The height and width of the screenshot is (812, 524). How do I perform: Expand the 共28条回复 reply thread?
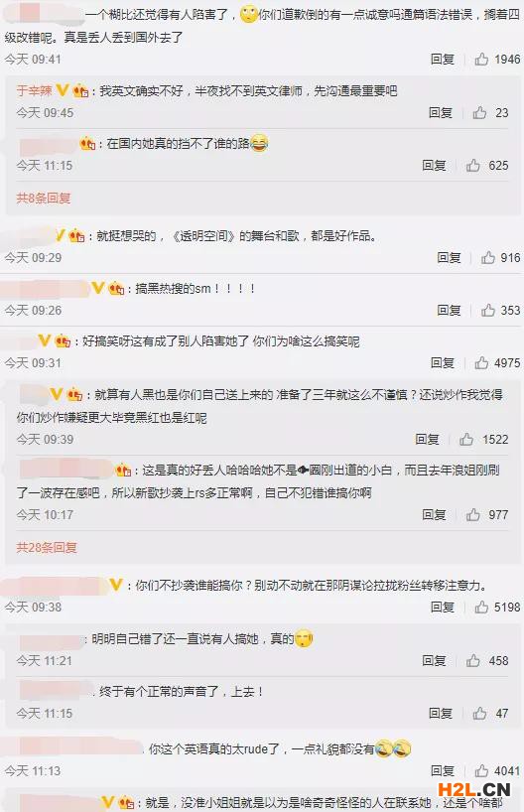[x=47, y=547]
